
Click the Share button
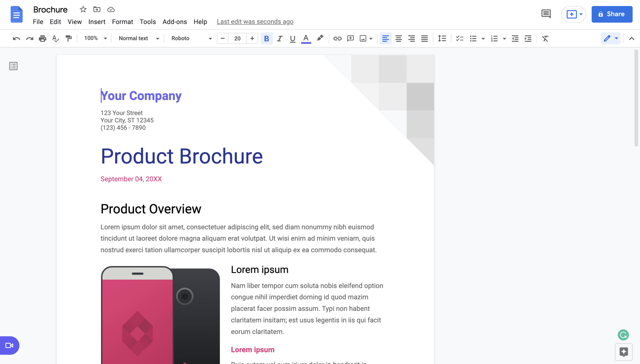[612, 14]
